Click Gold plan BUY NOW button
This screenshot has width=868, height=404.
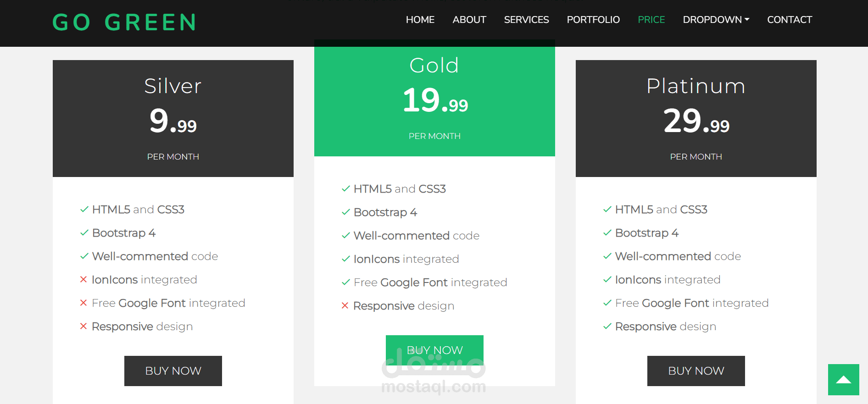click(434, 350)
